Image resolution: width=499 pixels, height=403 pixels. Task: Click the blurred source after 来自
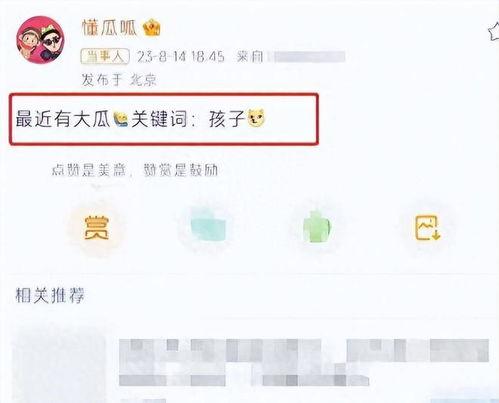pyautogui.click(x=306, y=57)
